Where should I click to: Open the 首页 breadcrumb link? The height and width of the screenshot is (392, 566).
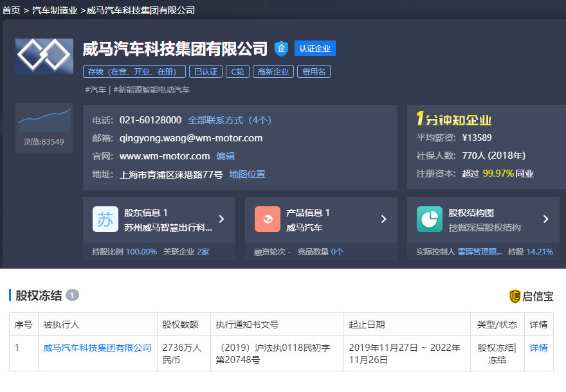(11, 10)
